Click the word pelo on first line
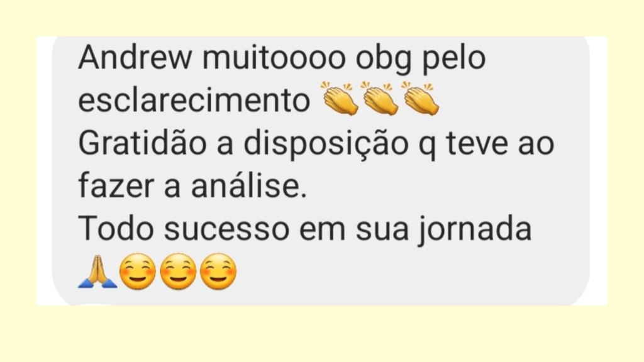The image size is (644, 362). point(454,60)
